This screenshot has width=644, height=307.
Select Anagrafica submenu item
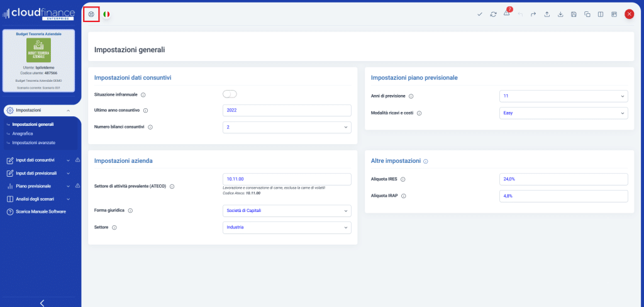pos(23,133)
